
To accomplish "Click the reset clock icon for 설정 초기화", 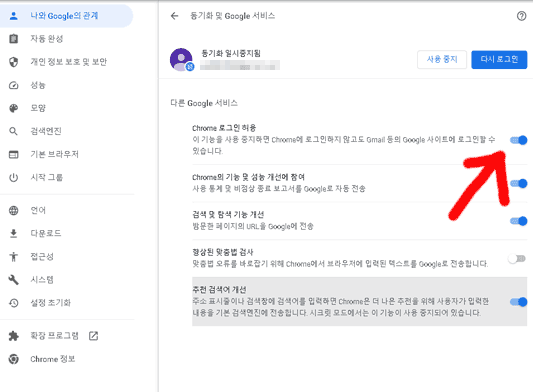I will [14, 303].
